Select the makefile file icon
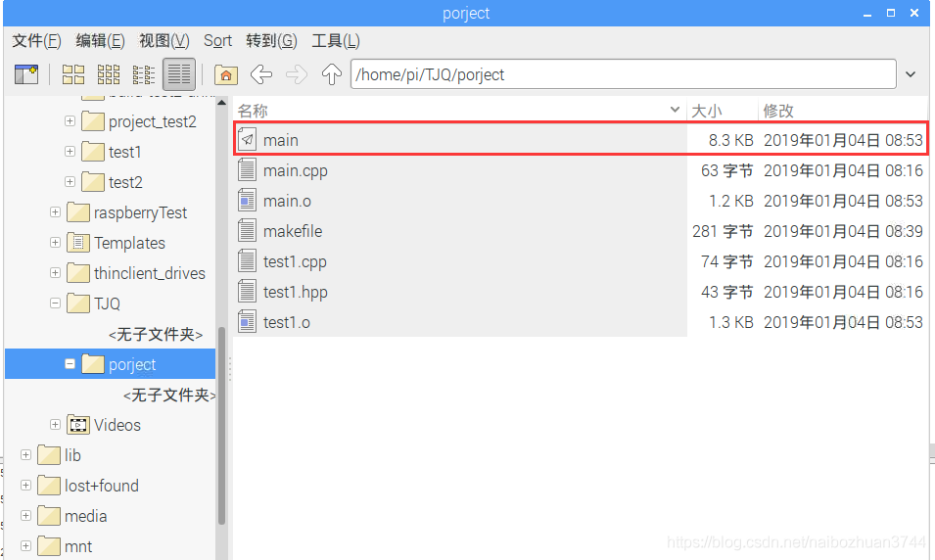Screen dimensions: 935x560 click(247, 231)
